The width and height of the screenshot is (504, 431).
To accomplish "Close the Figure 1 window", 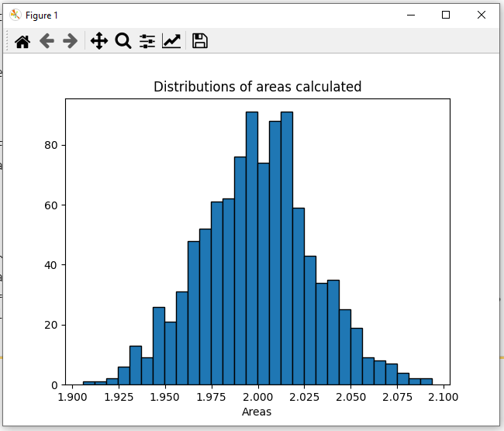I will [482, 15].
